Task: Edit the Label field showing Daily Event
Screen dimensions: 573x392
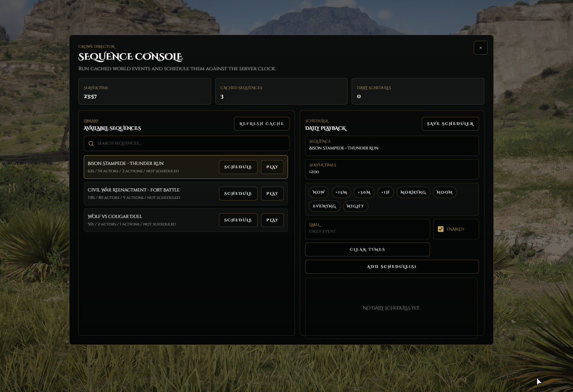Action: tap(367, 229)
